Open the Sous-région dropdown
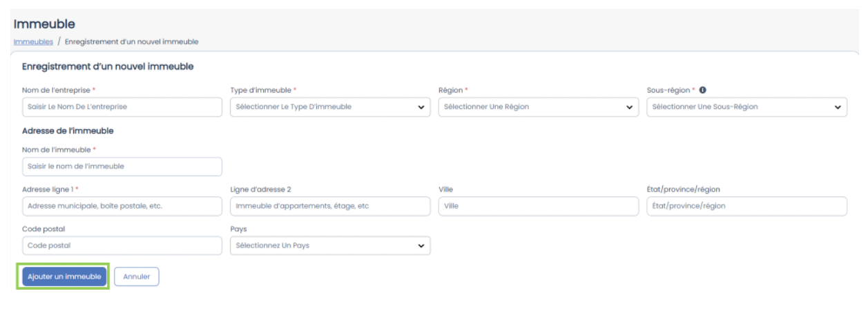Image resolution: width=868 pixels, height=318 pixels. point(747,107)
